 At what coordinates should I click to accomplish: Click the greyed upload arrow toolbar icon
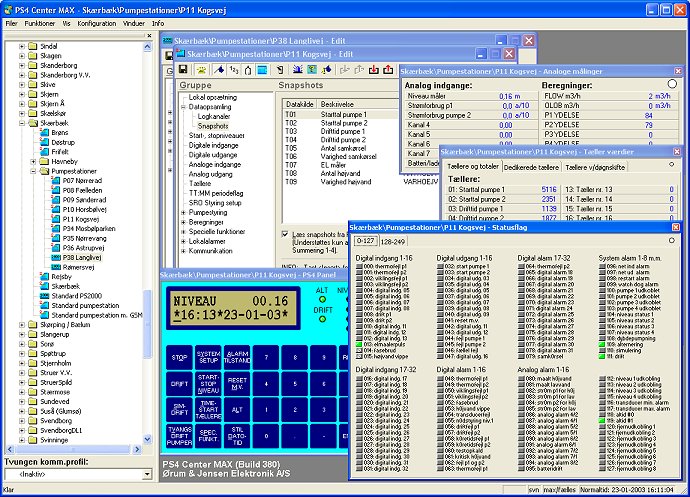pyautogui.click(x=359, y=70)
